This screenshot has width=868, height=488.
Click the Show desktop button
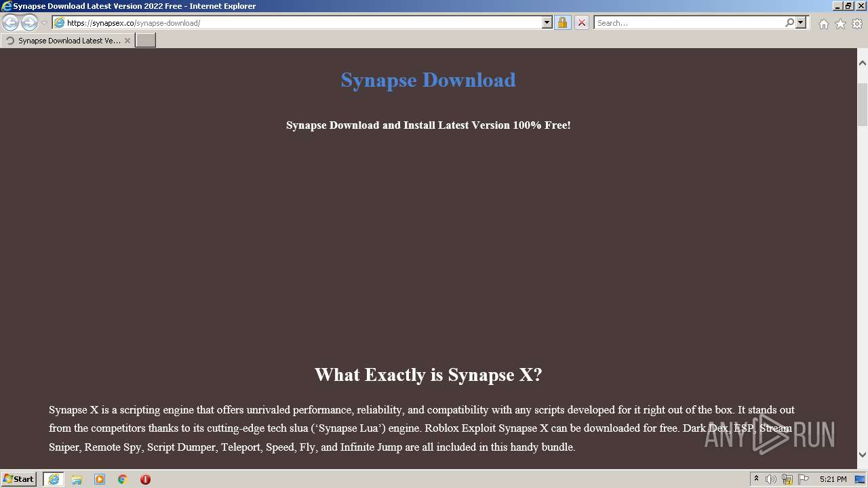(x=861, y=479)
